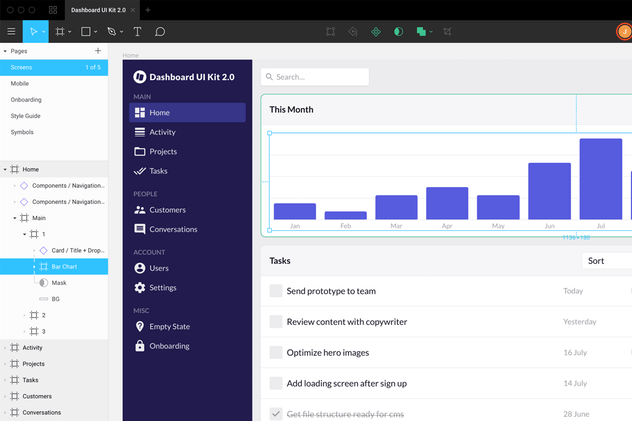Uncheck Get file structure ready for cms
Screen dimensions: 632x421
point(276,414)
